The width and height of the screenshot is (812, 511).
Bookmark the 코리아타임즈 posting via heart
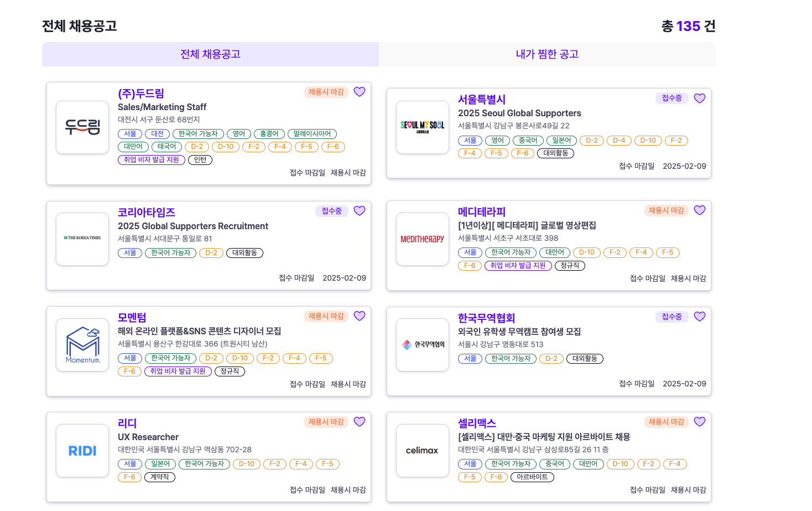360,211
